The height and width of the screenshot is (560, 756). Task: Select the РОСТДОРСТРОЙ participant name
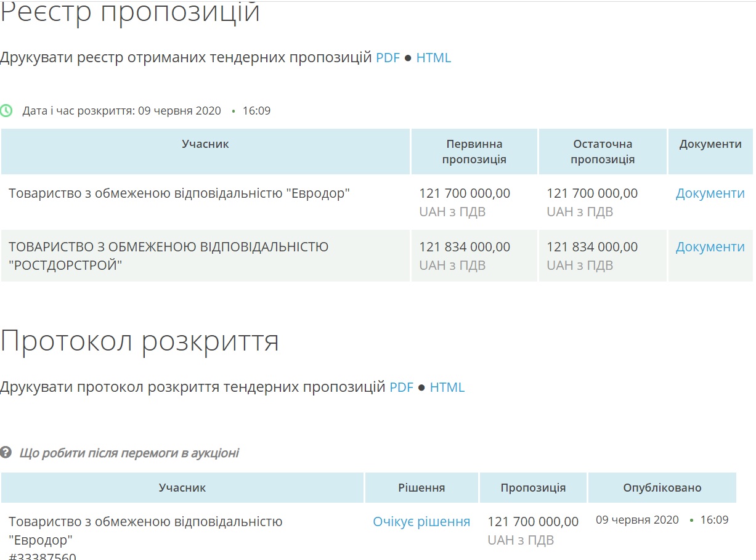(168, 256)
